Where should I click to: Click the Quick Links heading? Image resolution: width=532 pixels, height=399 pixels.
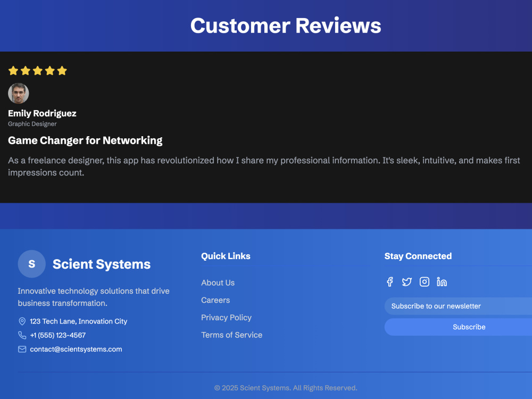(226, 256)
